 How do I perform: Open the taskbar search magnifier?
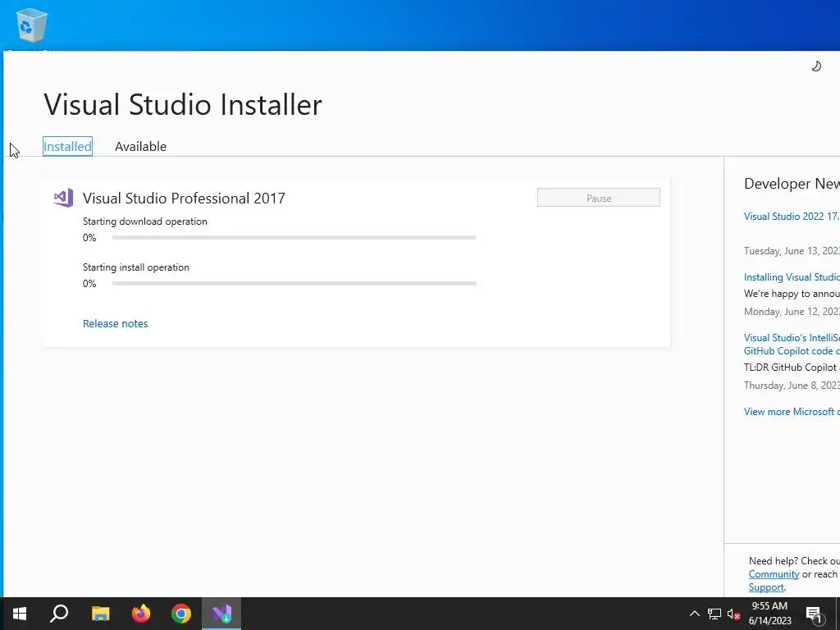59,614
